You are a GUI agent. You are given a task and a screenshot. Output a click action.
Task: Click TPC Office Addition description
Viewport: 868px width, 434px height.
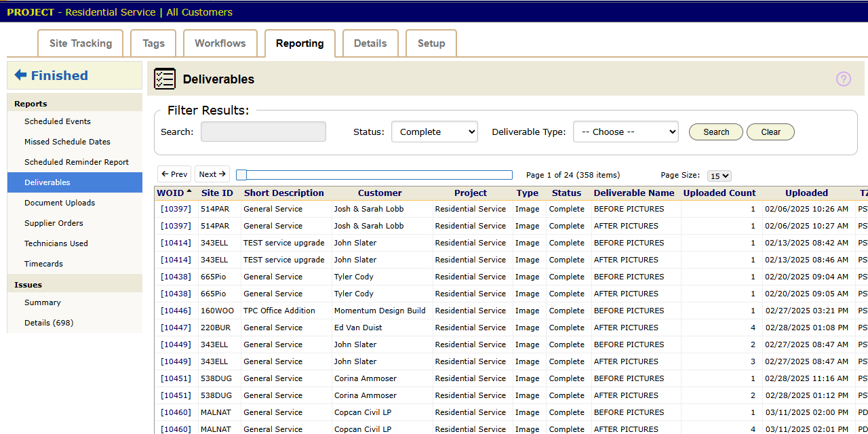pos(279,311)
